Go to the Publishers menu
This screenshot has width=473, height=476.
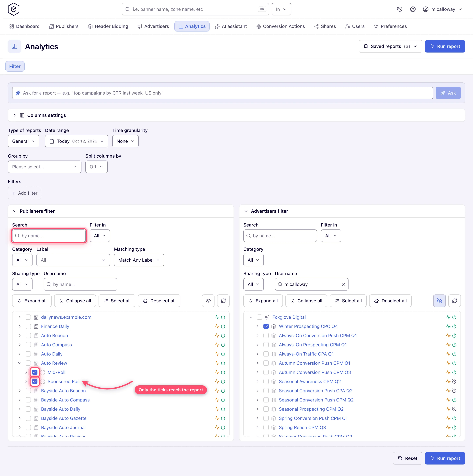point(64,26)
